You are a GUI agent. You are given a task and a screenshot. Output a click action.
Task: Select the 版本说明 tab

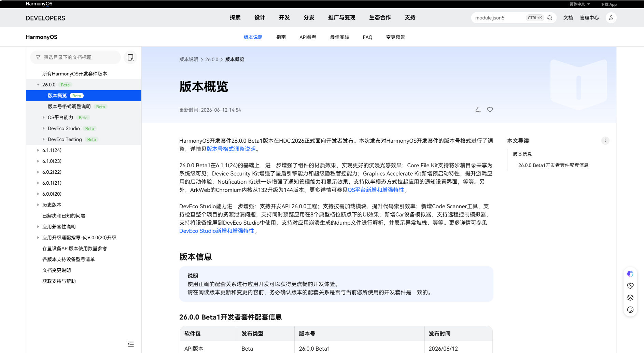pyautogui.click(x=253, y=37)
